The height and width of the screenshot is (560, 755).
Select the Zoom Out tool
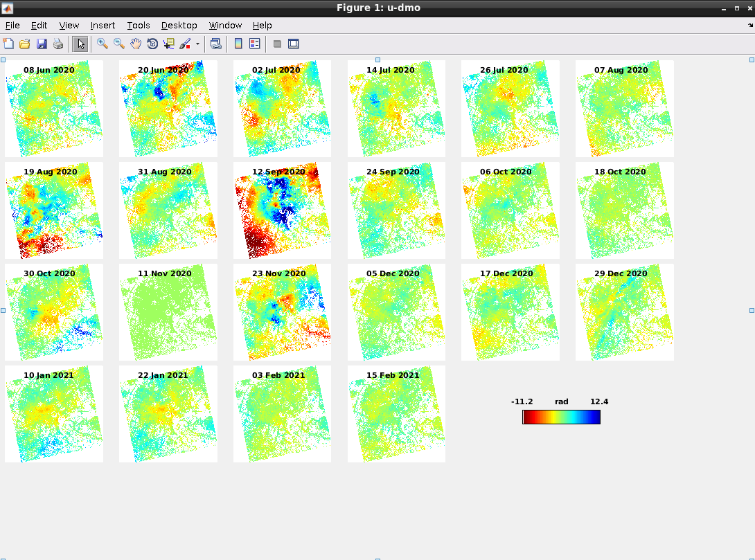click(x=118, y=44)
